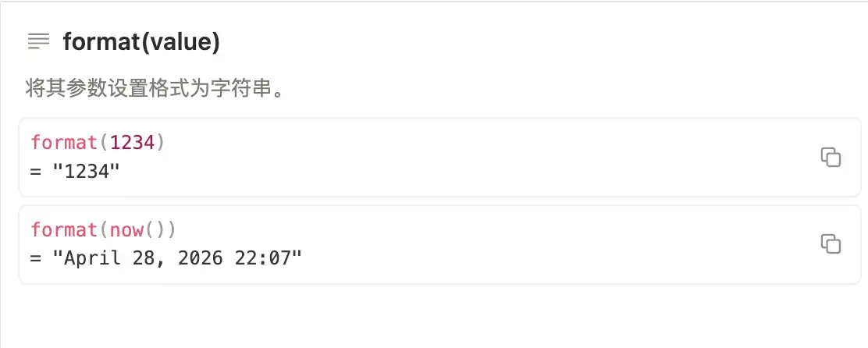868x348 pixels.
Task: Click the result line = "1234"
Action: (75, 169)
